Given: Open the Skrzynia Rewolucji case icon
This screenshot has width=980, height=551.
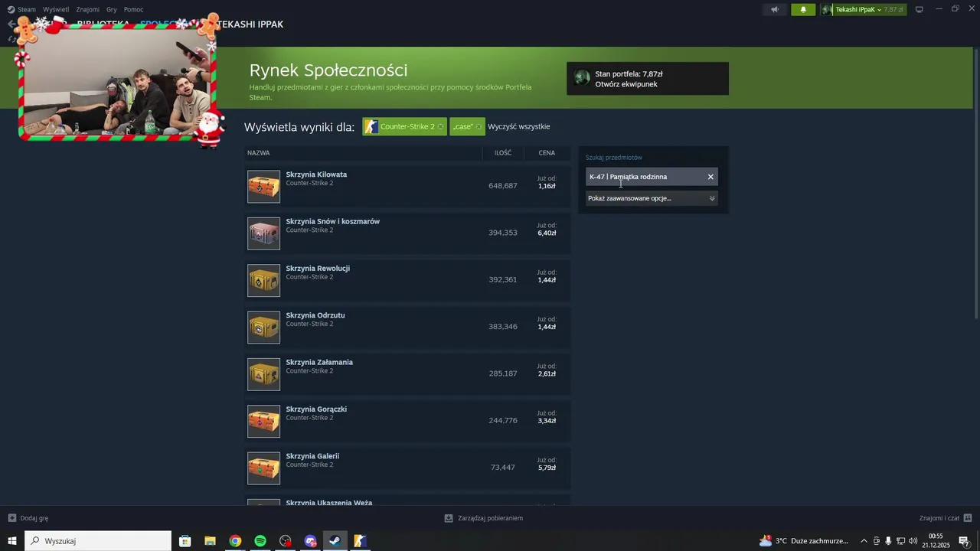Looking at the screenshot, I should [x=263, y=280].
